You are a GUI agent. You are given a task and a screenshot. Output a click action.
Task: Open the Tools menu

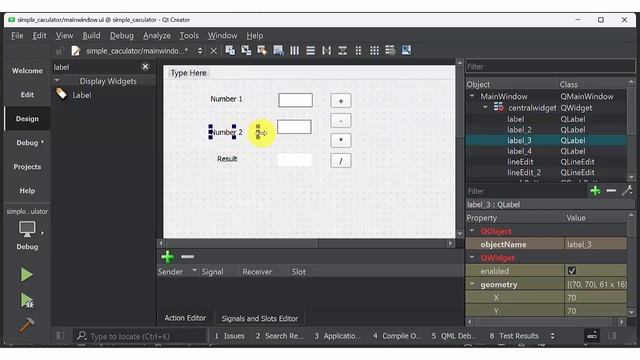(189, 36)
